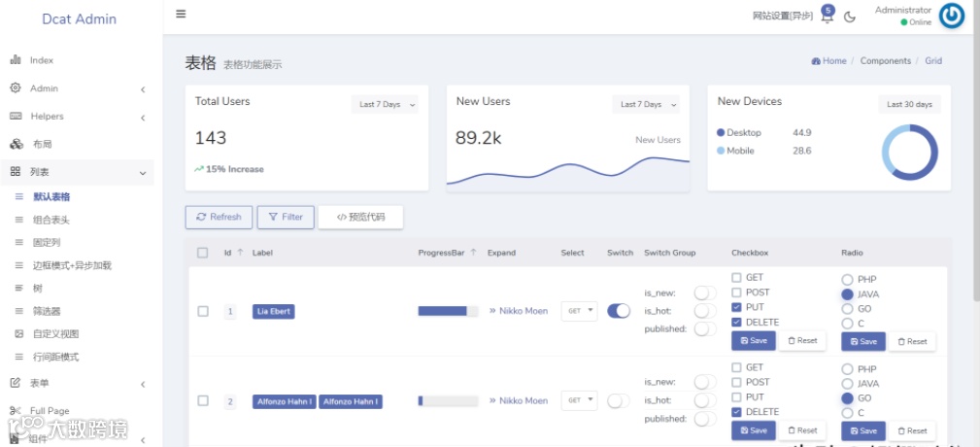The width and height of the screenshot is (980, 447).
Task: Open the 网站设置[异步] link
Action: [x=783, y=17]
